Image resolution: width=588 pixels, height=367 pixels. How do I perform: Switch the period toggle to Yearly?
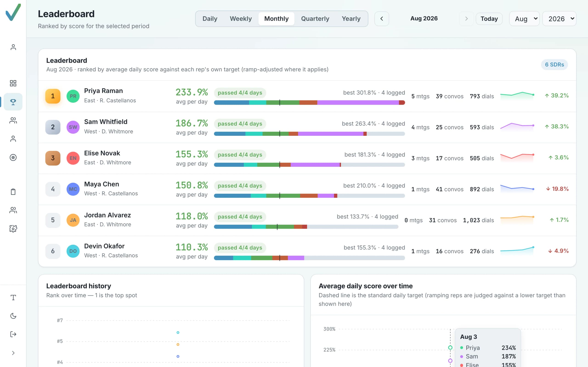(x=351, y=19)
